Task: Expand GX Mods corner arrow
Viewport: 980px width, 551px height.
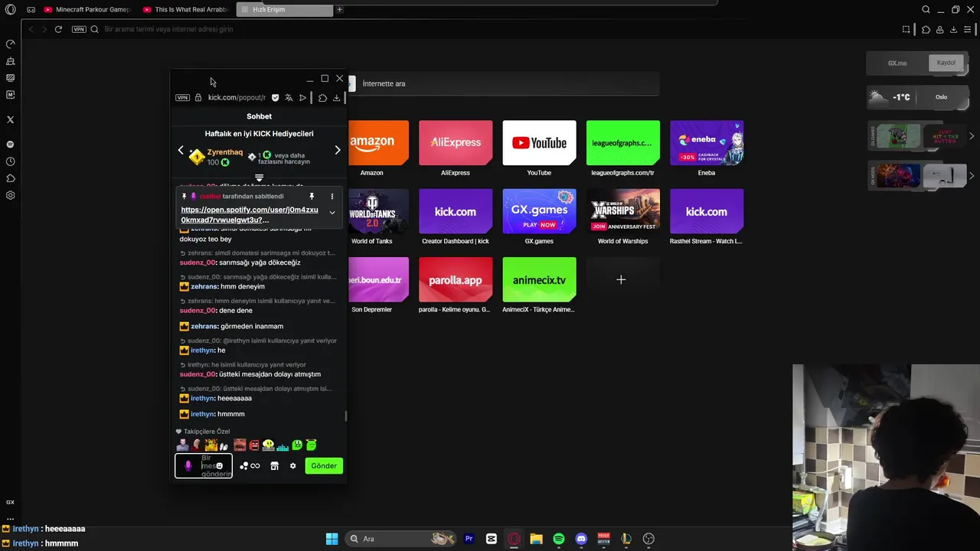Action: [972, 176]
